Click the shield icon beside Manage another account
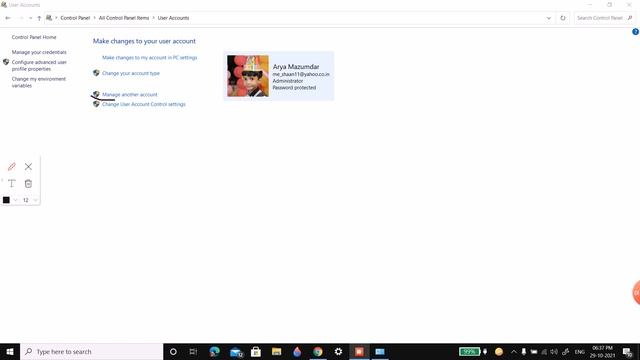This screenshot has height=360, width=640. tap(96, 94)
